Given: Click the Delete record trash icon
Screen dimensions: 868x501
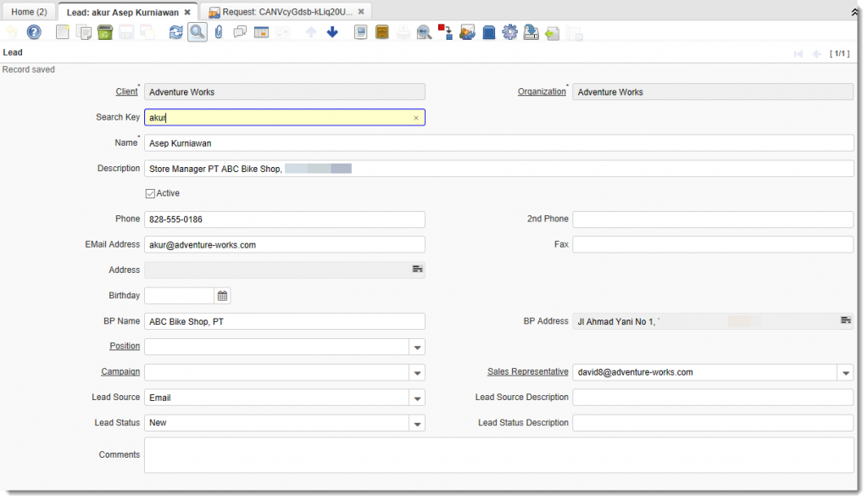Looking at the screenshot, I should 105,33.
